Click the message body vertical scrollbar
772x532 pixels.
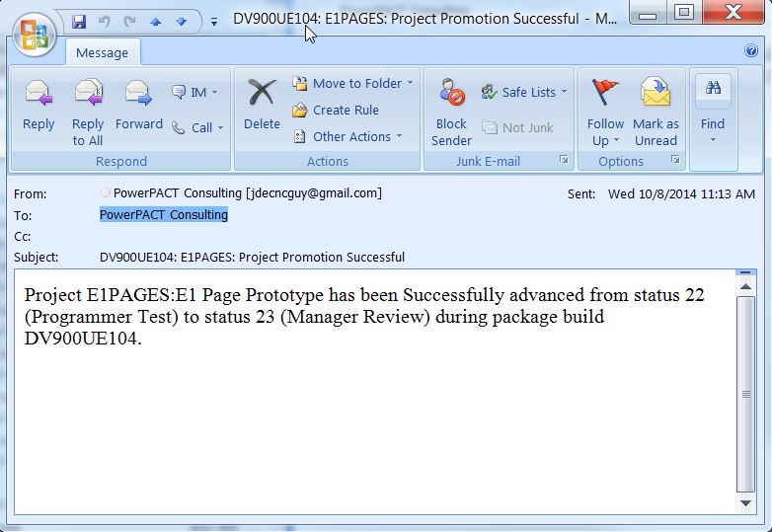pyautogui.click(x=745, y=393)
